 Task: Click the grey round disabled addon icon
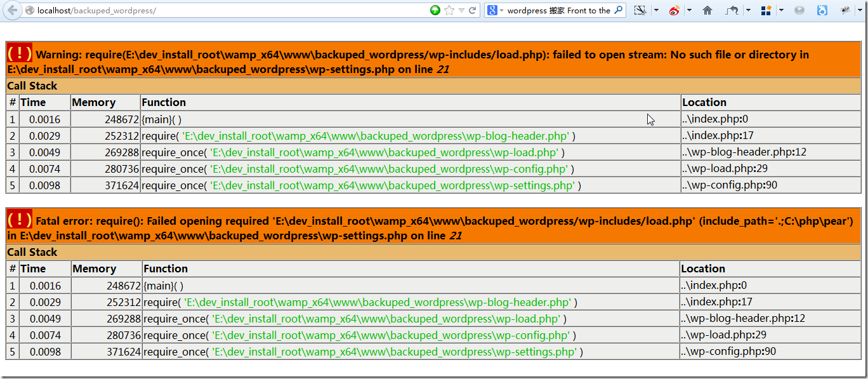[799, 10]
